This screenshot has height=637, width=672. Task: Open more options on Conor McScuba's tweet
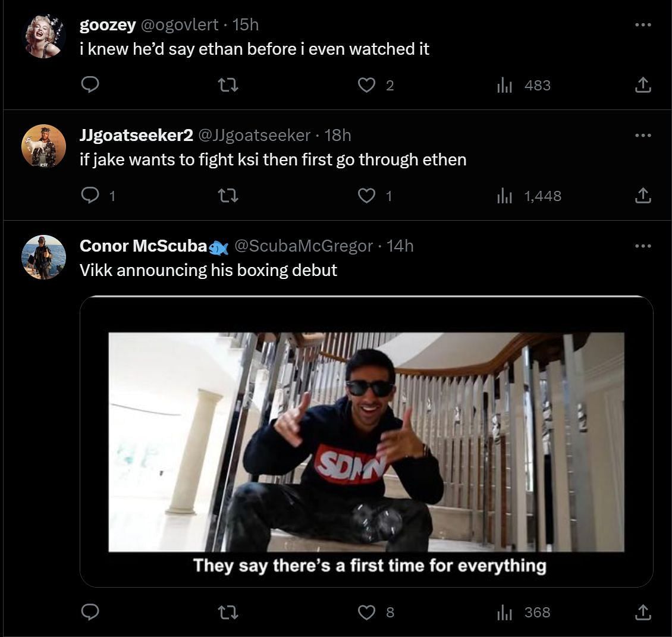pos(643,246)
